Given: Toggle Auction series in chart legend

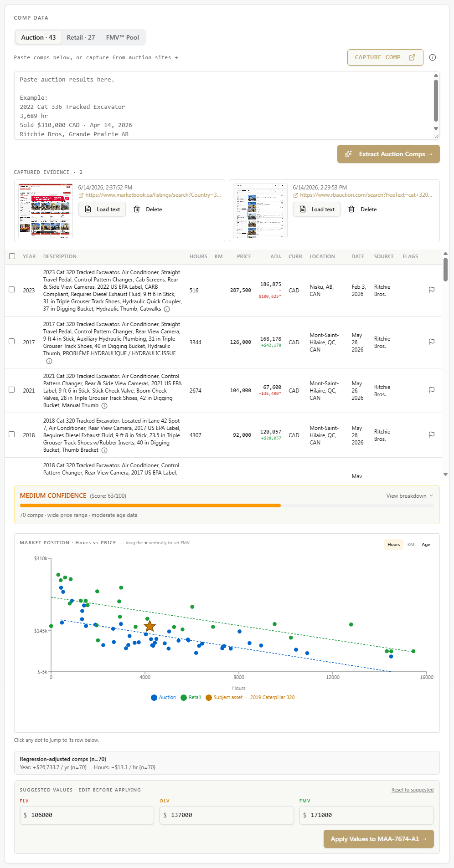Looking at the screenshot, I should pyautogui.click(x=163, y=697).
